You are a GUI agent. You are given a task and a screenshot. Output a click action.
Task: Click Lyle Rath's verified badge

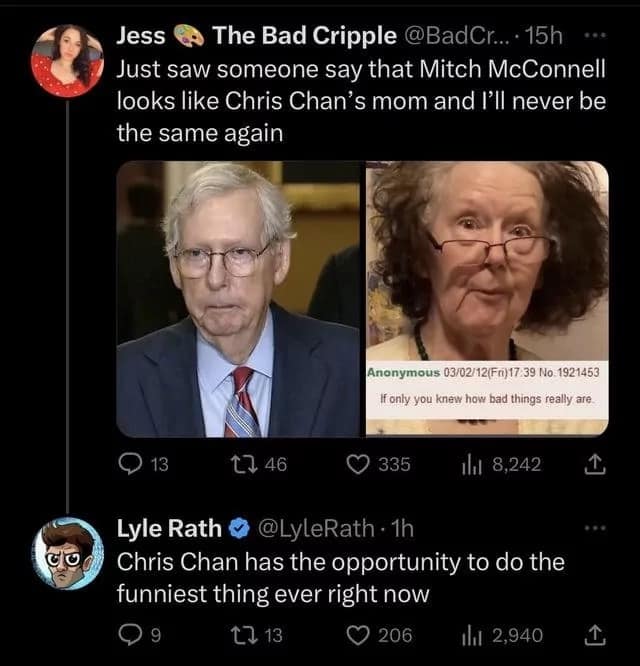pos(238,527)
